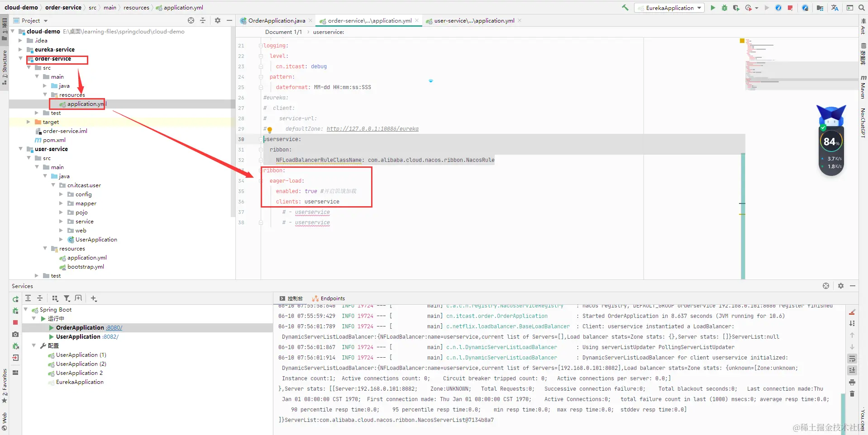Screen dimensions: 868x435
Task: Rerun the selected service in Services
Action: click(x=15, y=299)
